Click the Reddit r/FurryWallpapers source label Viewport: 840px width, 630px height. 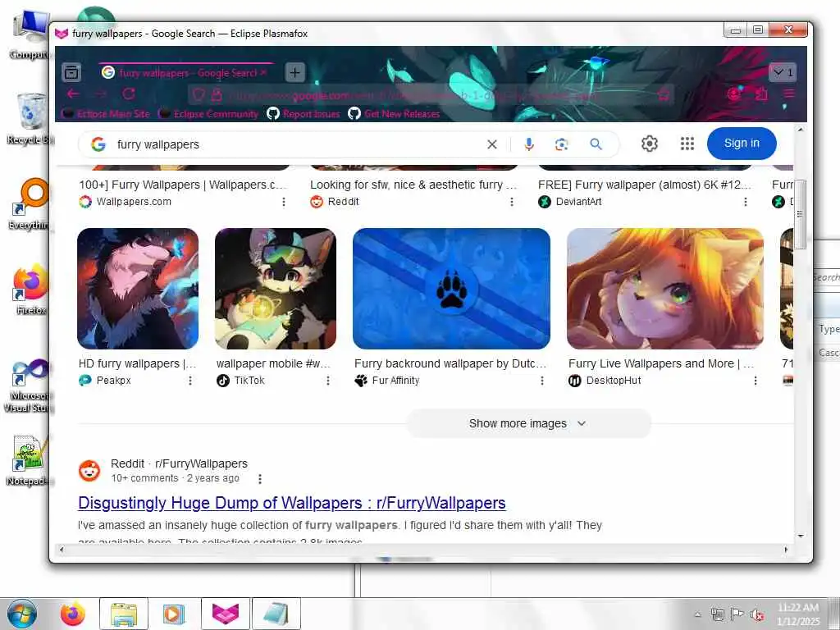coord(179,464)
